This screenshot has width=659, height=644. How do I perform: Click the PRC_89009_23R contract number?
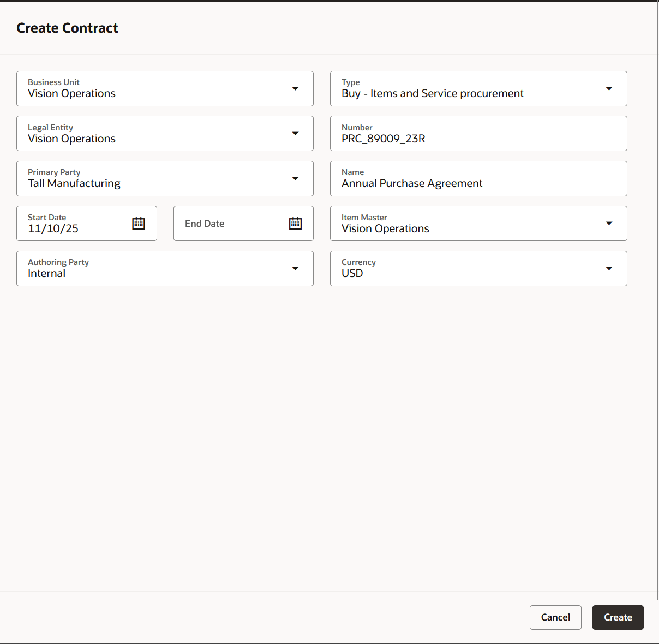click(384, 138)
